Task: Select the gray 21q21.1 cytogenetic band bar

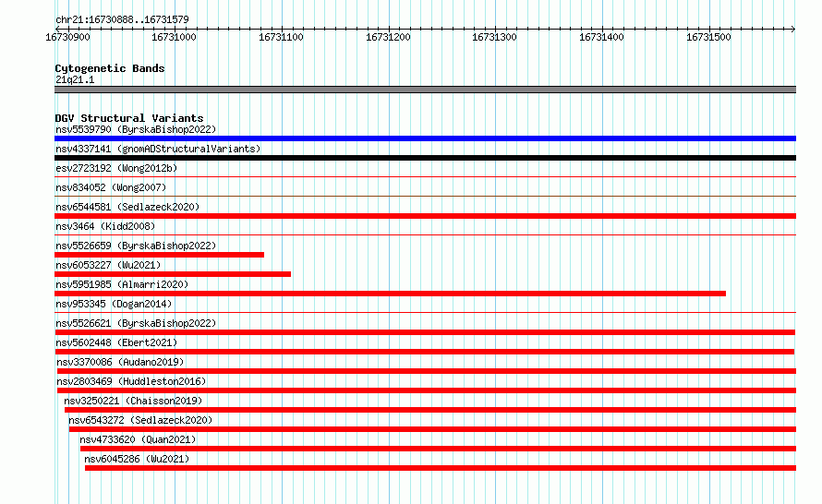Action: tap(425, 90)
